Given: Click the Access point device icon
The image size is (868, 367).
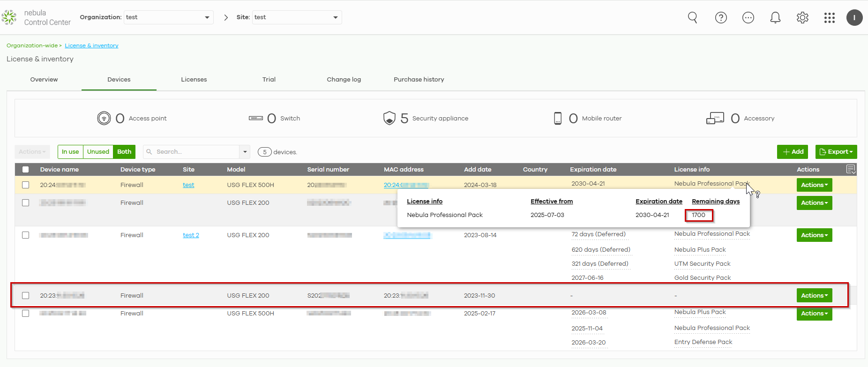Looking at the screenshot, I should pos(104,118).
